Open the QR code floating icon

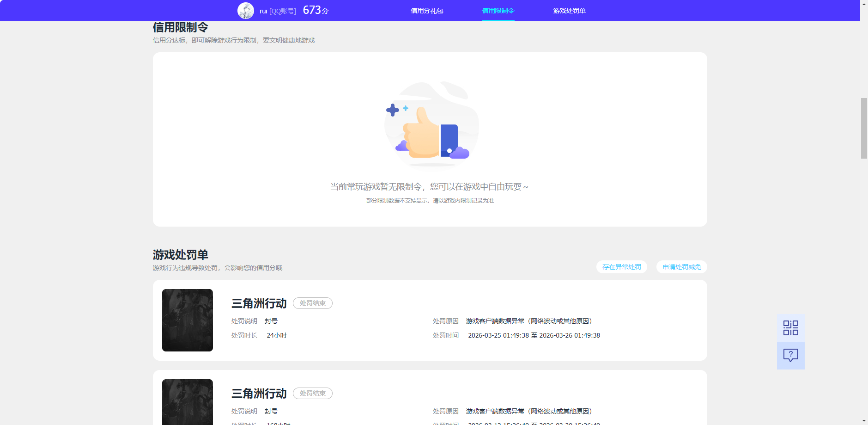pos(790,328)
